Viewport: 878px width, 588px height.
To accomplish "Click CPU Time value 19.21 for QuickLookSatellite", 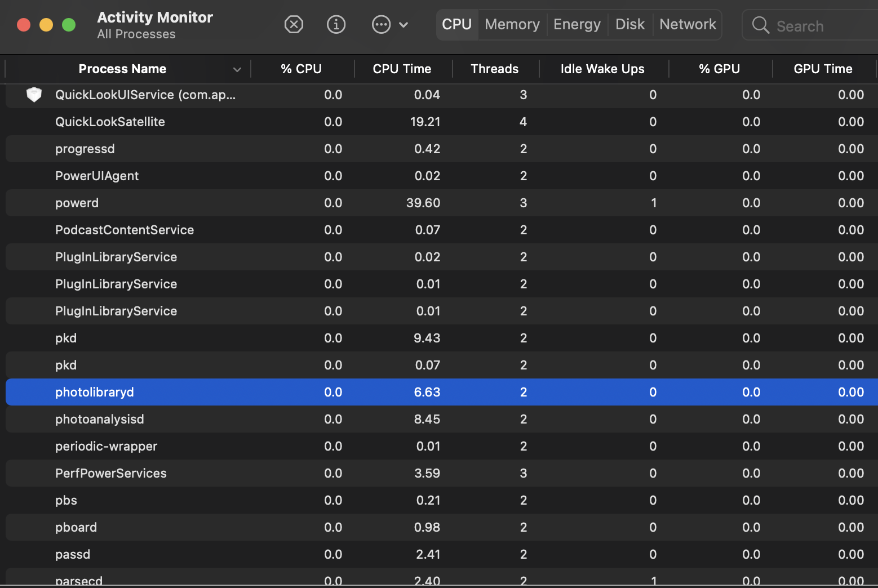I will tap(425, 122).
